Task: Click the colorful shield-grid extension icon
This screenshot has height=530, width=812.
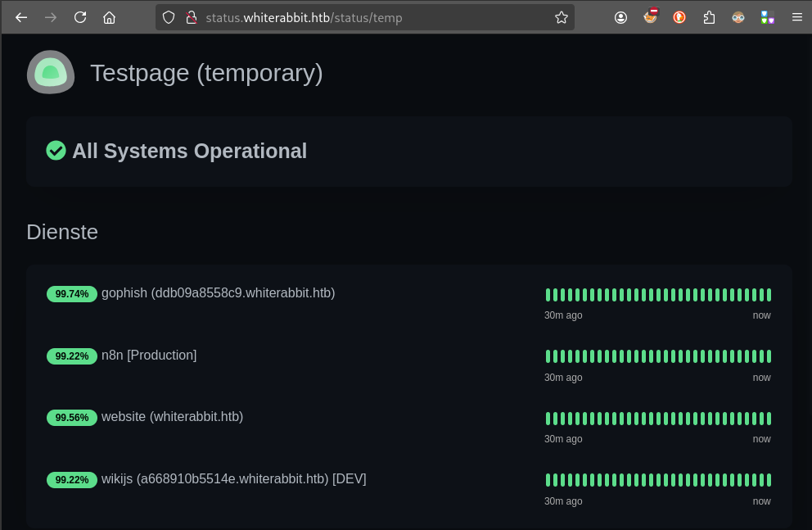Action: click(x=768, y=17)
